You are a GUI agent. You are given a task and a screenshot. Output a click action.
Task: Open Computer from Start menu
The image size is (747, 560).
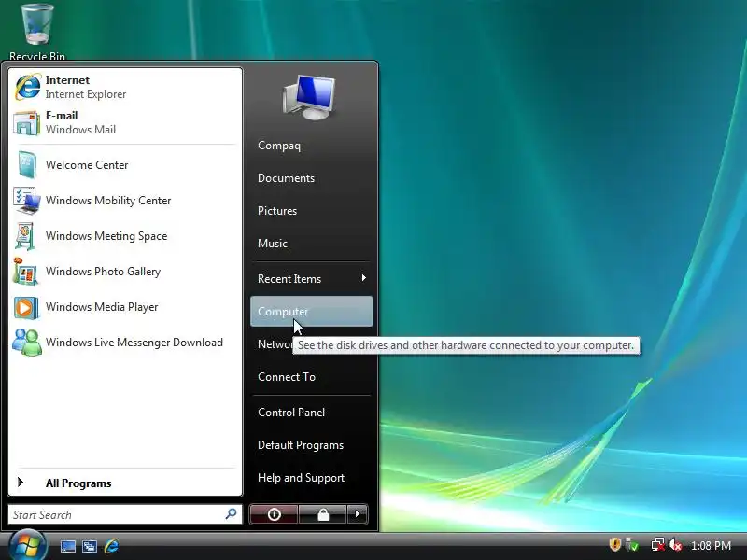[x=312, y=312]
